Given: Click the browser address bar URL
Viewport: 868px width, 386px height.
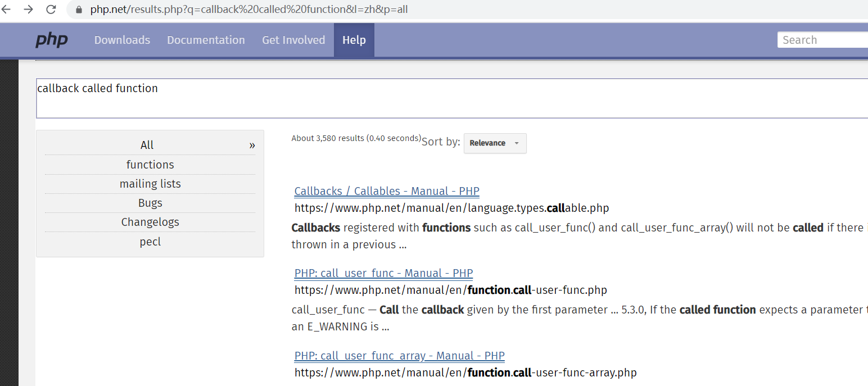Looking at the screenshot, I should 248,10.
